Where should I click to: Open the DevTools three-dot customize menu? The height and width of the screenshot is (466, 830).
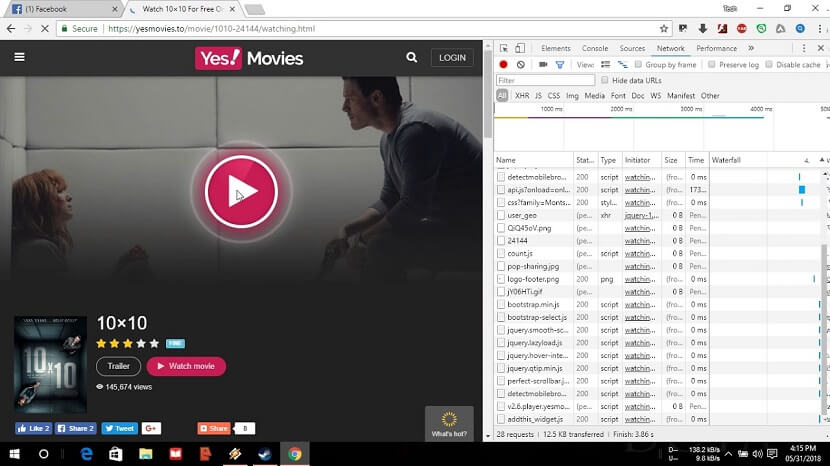tap(804, 48)
